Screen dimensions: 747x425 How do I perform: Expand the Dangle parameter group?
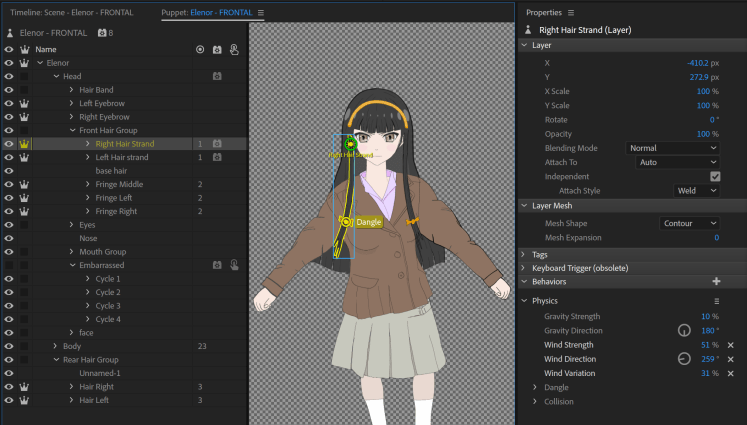coord(536,388)
